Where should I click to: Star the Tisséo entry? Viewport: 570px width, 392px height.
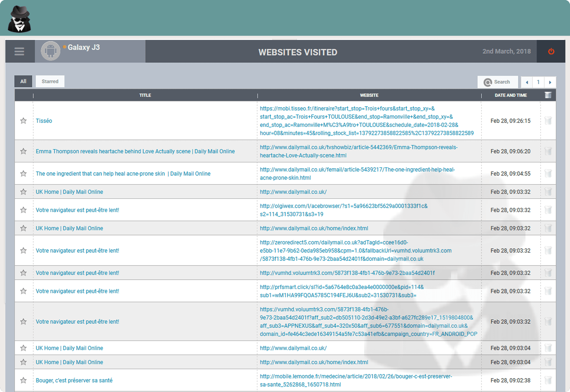[x=24, y=121]
